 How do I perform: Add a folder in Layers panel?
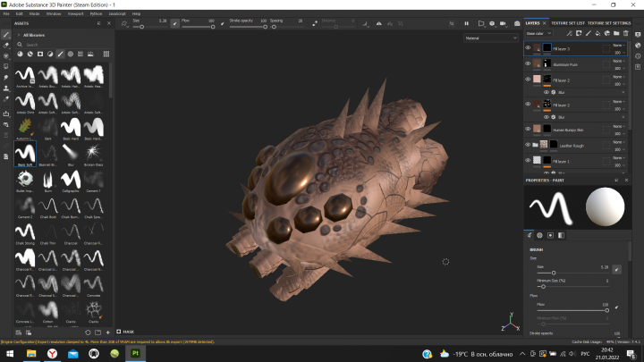coord(616,33)
